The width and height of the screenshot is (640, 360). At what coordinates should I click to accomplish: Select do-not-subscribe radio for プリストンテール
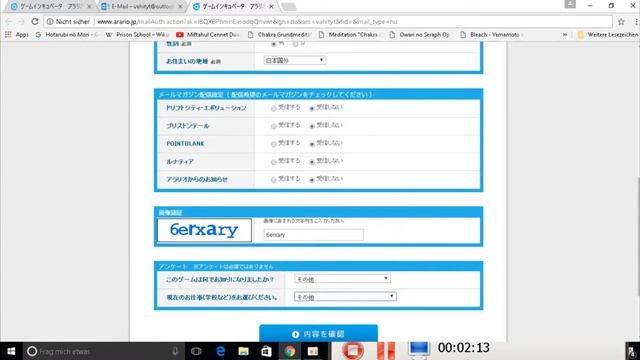click(312, 126)
